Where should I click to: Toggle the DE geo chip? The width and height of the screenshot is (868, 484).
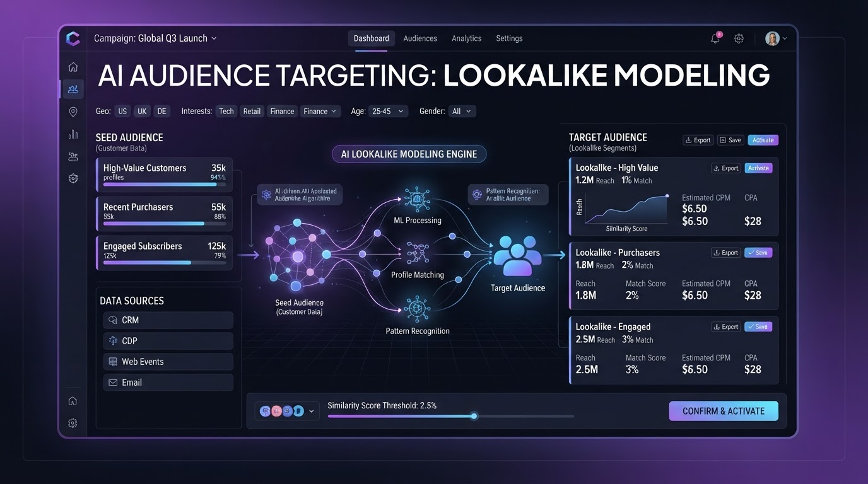[162, 112]
